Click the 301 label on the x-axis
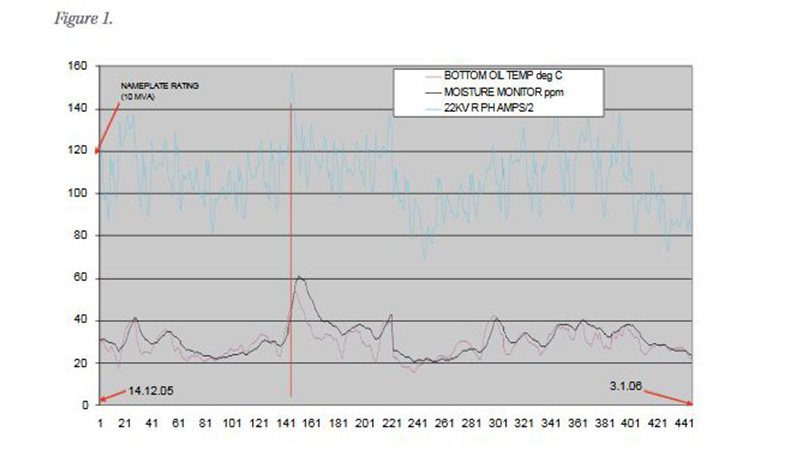Image resolution: width=800 pixels, height=450 pixels. point(496,424)
